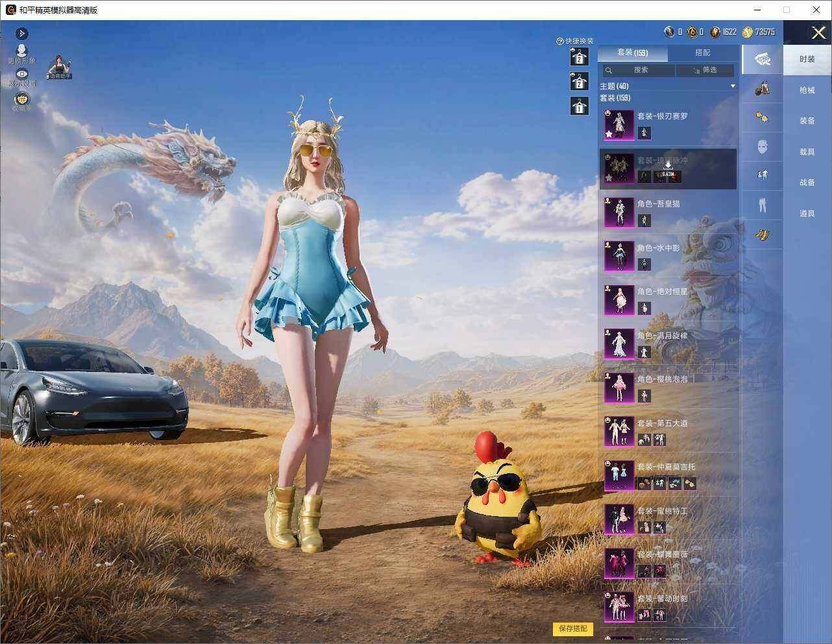
Task: Switch to the 道具 side tab
Action: 807,214
